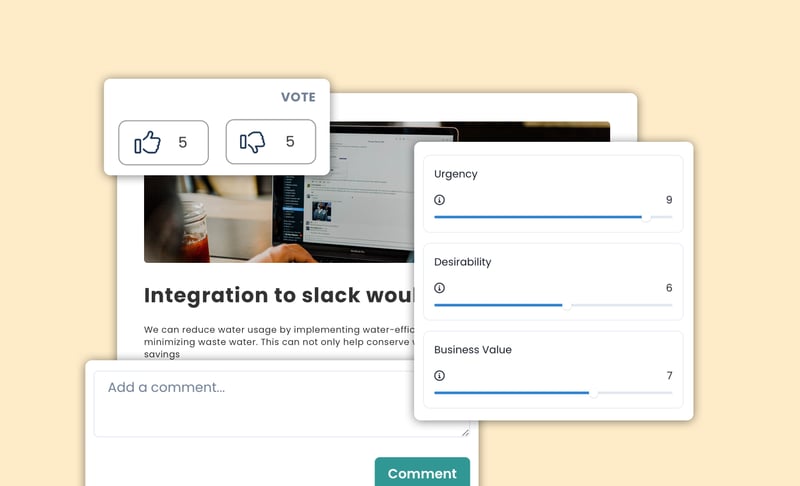
Task: Click the Desirability value 6
Action: pos(669,288)
